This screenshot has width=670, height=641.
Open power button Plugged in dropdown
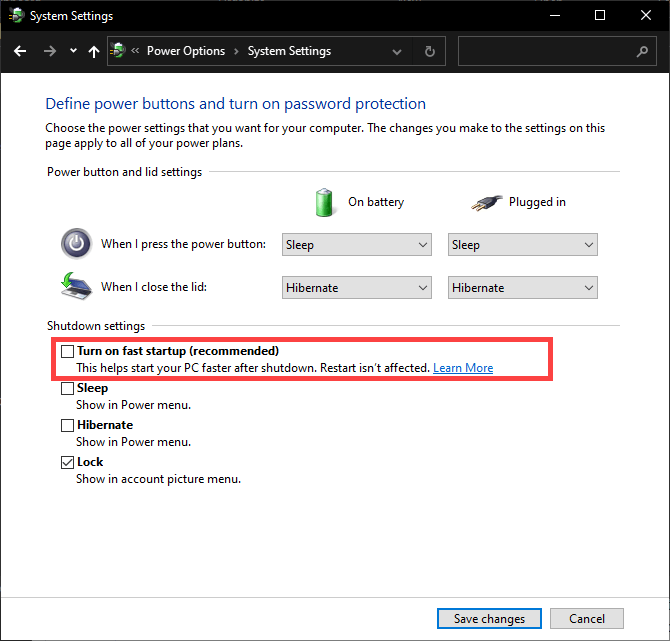point(523,244)
